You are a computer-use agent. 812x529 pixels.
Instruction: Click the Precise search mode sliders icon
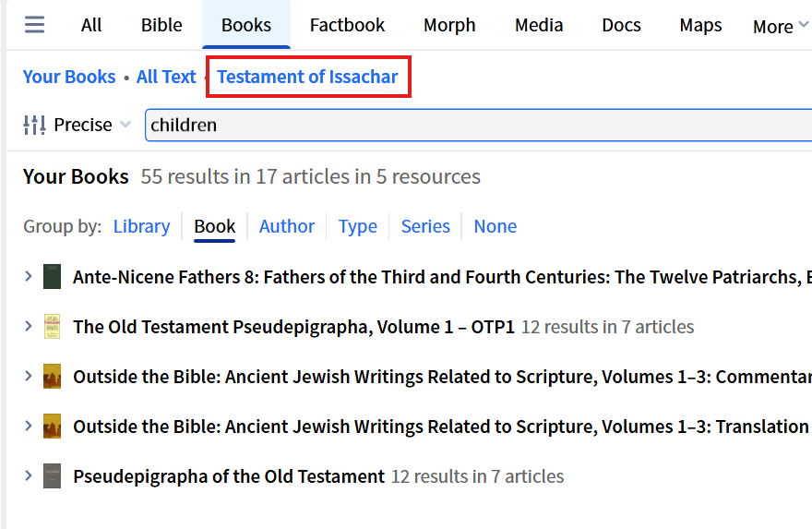coord(34,125)
